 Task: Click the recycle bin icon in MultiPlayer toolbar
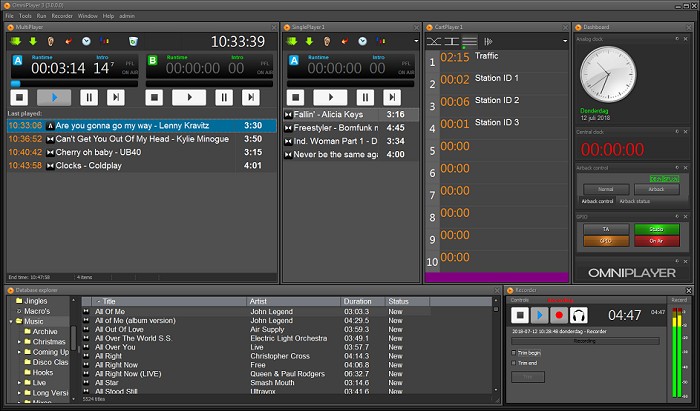132,41
